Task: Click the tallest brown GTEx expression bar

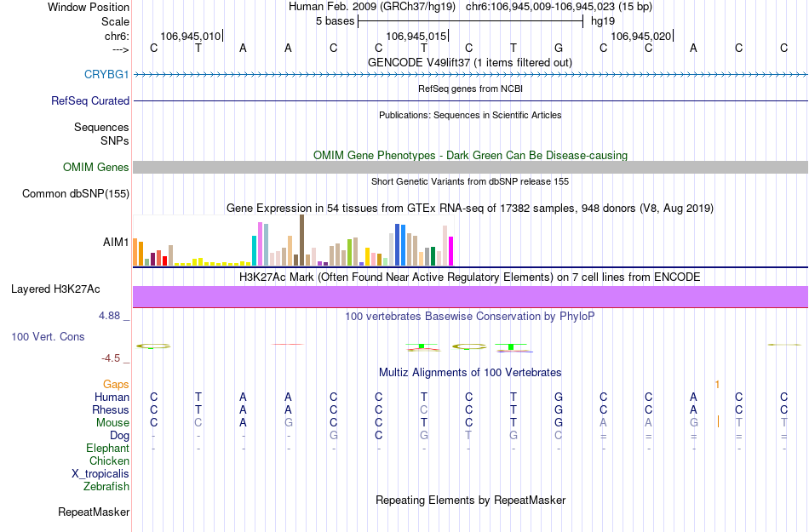Action: (x=301, y=240)
